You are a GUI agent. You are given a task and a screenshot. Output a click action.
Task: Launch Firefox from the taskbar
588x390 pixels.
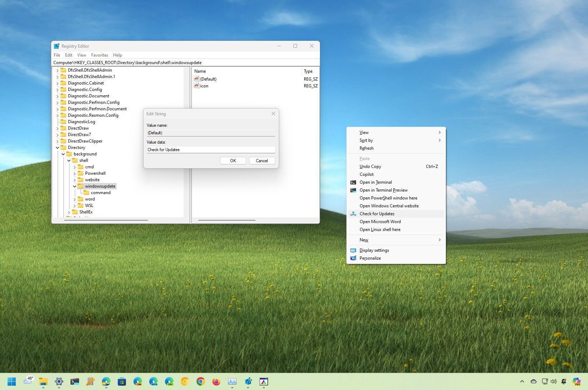pyautogui.click(x=216, y=381)
